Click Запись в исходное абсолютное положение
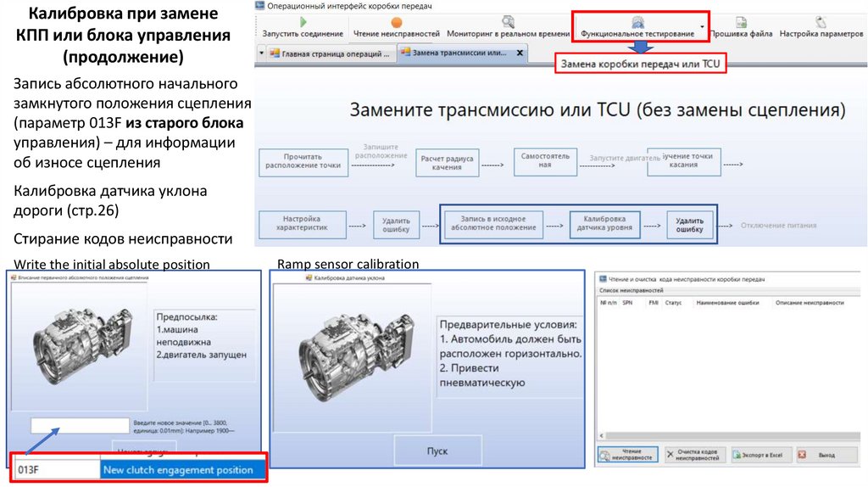 pyautogui.click(x=493, y=223)
